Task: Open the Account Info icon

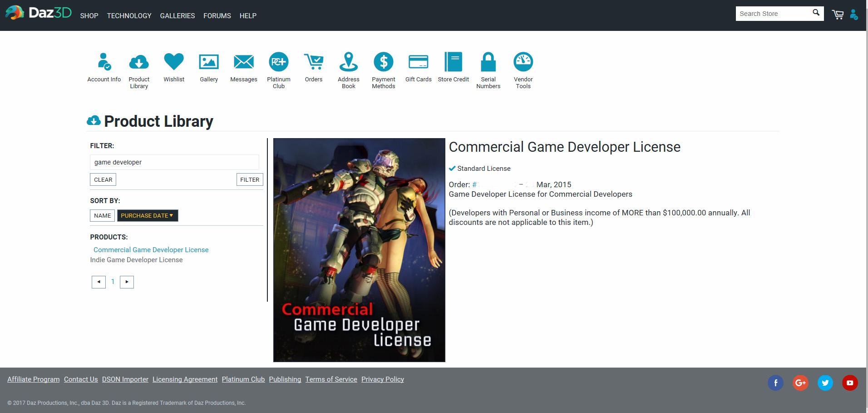Action: (104, 62)
